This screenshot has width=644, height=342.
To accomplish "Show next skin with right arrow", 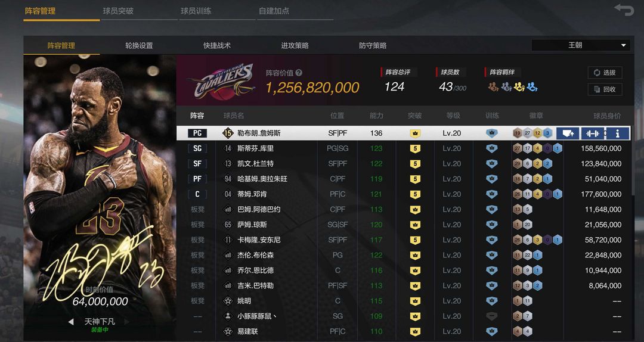I will 127,322.
